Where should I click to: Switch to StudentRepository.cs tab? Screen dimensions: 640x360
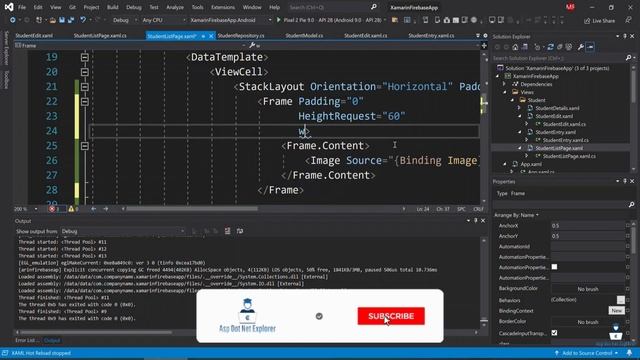[241, 36]
